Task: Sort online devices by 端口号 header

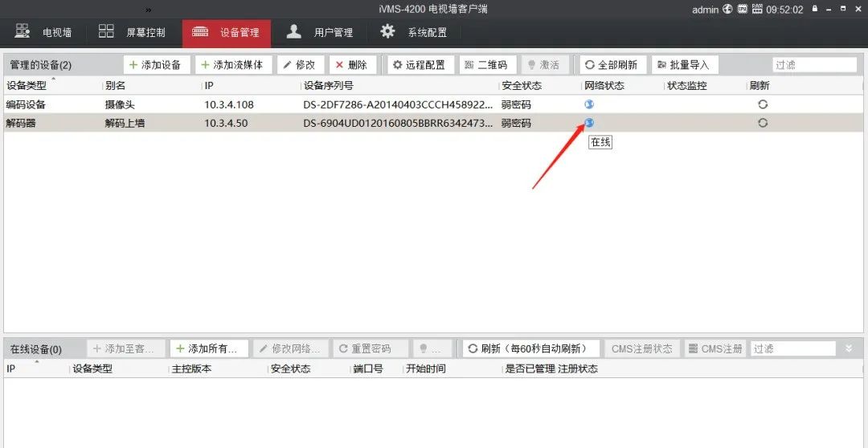Action: click(x=368, y=369)
